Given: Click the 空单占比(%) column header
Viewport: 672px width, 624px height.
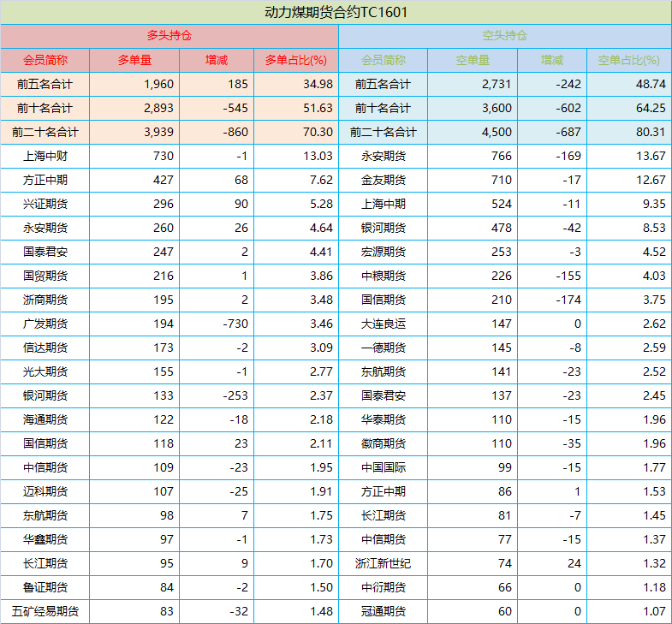Looking at the screenshot, I should point(628,60).
